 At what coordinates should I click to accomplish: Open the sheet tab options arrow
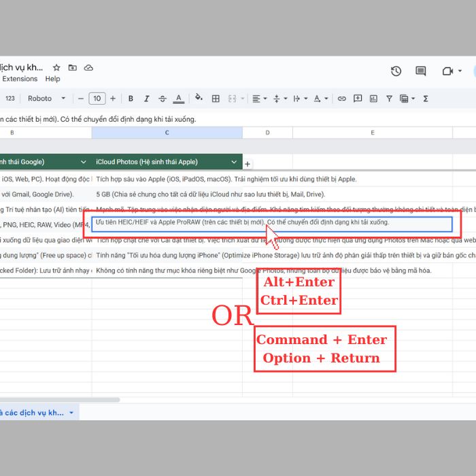pyautogui.click(x=71, y=413)
